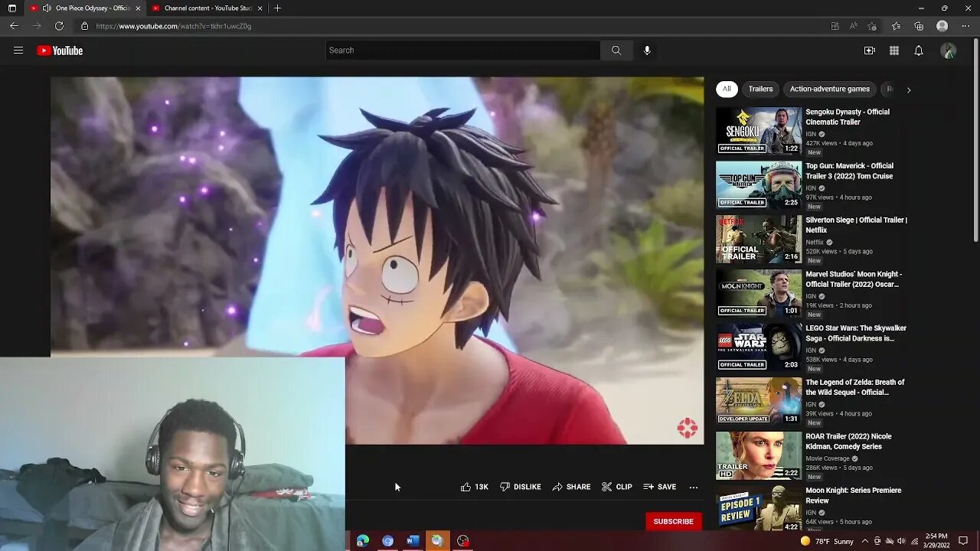980x551 pixels.
Task: Open the tab actions menu icon
Action: pos(11,8)
